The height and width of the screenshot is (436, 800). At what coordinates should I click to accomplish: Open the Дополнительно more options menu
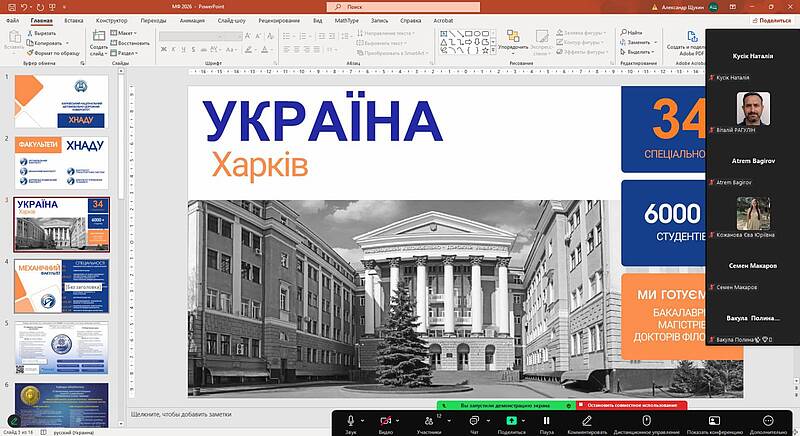coord(768,421)
